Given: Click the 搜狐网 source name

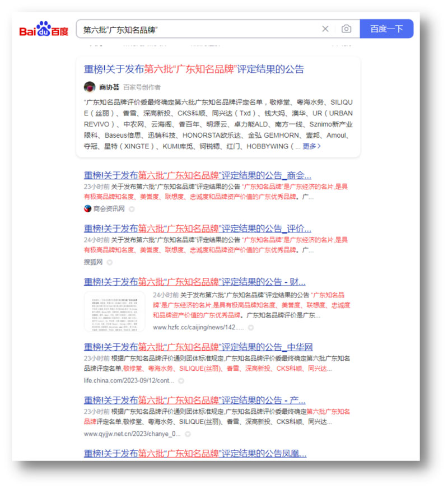Looking at the screenshot, I should [93, 262].
